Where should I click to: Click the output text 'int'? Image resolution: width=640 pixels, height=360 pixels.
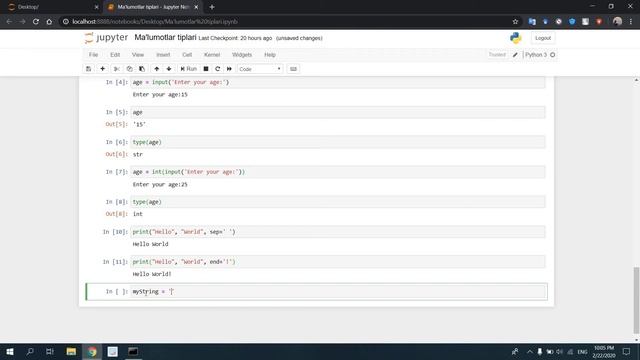138,214
